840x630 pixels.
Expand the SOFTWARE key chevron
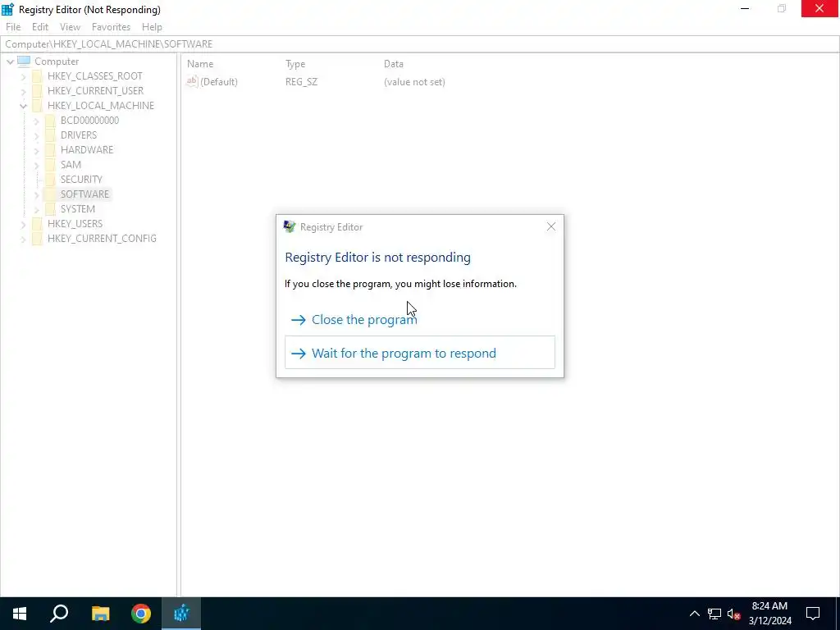click(36, 194)
